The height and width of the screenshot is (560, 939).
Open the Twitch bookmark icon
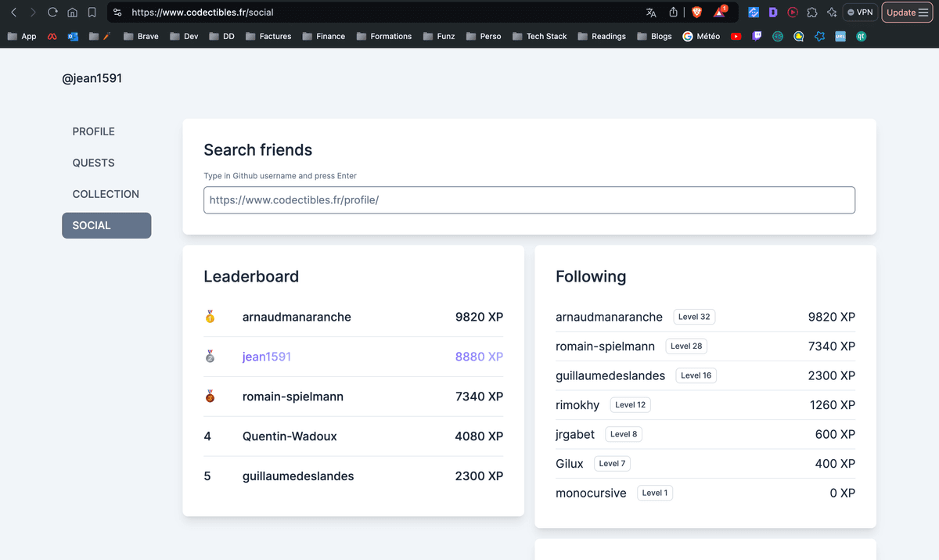(757, 36)
